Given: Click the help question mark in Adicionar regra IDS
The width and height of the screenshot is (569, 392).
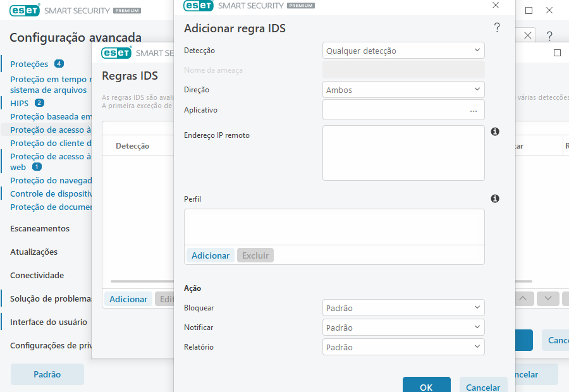Looking at the screenshot, I should (x=497, y=27).
